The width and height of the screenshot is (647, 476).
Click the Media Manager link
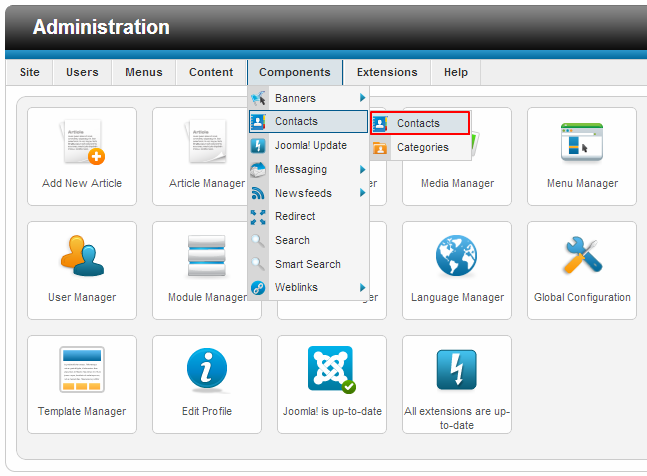457,183
